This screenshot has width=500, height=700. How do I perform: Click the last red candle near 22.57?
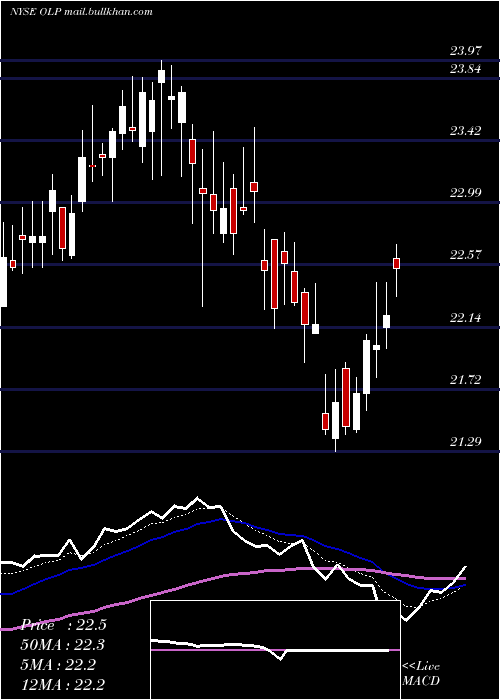(396, 263)
